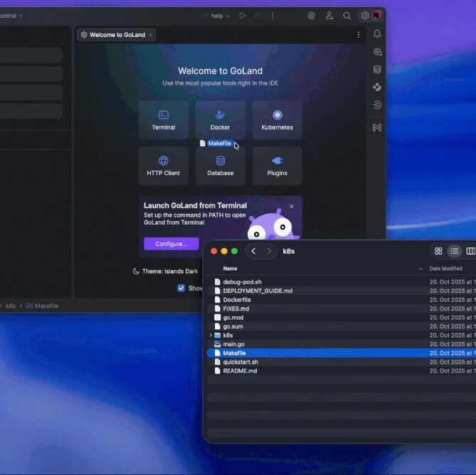The image size is (476, 475).
Task: Click the Date Modified column header
Action: [445, 269]
